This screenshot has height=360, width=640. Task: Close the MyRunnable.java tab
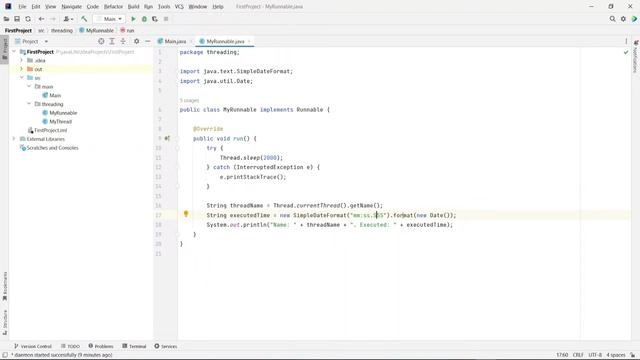249,41
